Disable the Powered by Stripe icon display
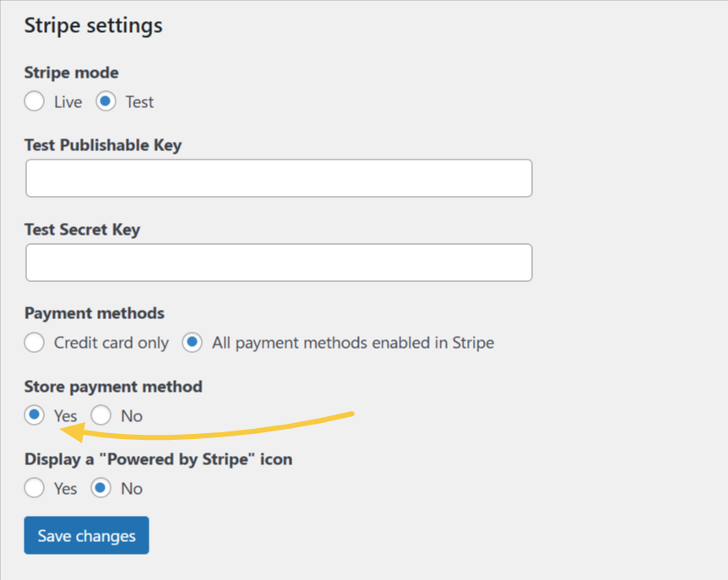 click(101, 488)
